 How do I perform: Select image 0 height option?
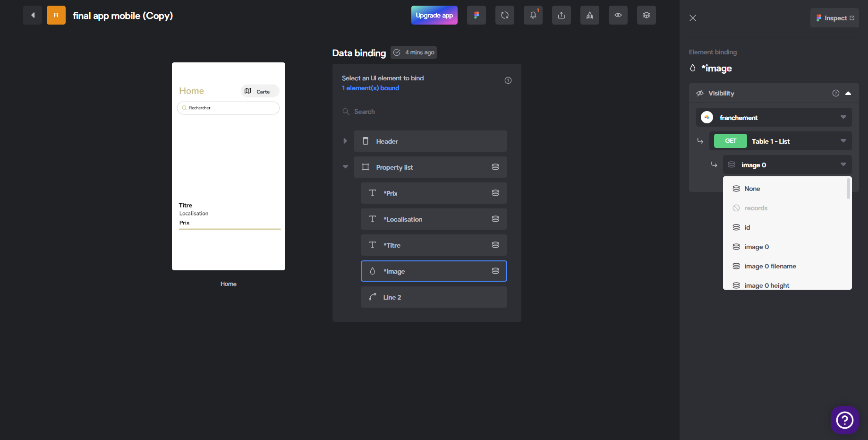(785, 285)
